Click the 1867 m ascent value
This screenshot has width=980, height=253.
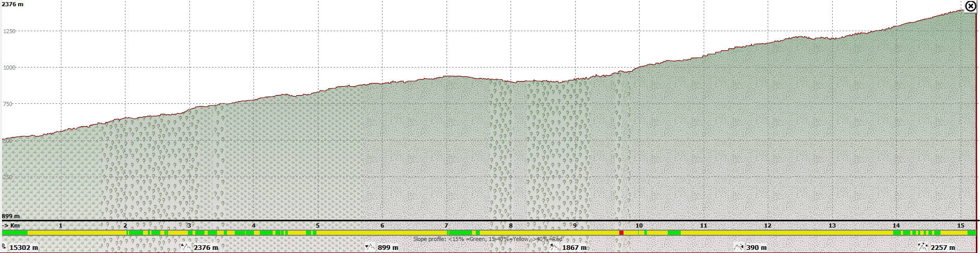[575, 248]
